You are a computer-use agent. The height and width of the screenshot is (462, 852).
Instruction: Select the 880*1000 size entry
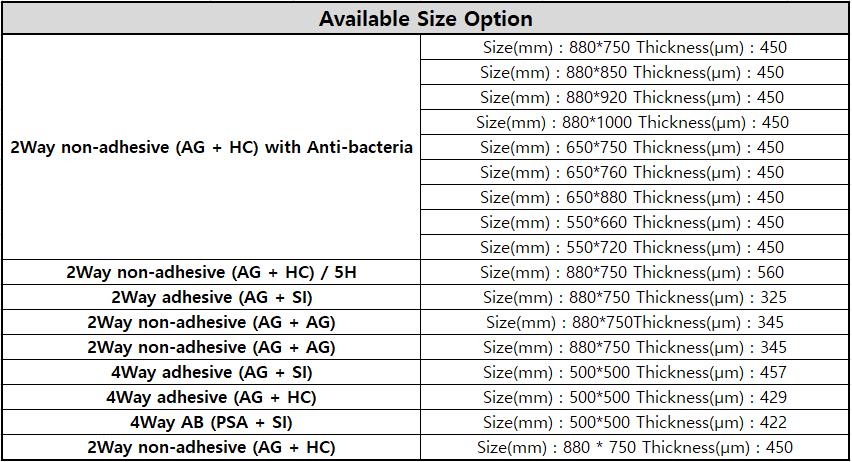632,122
